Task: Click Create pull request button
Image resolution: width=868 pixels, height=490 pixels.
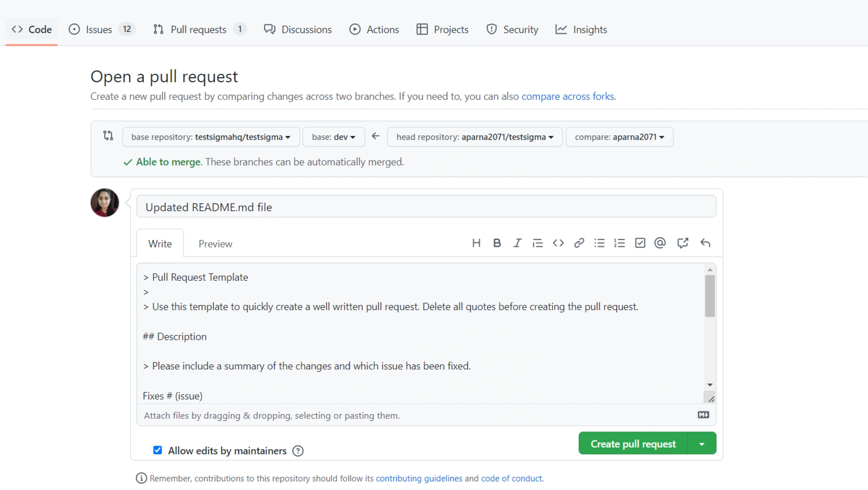Action: tap(633, 444)
